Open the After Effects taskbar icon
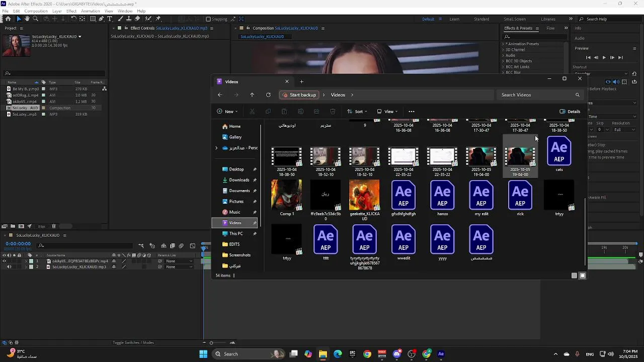The height and width of the screenshot is (362, 644). (441, 354)
